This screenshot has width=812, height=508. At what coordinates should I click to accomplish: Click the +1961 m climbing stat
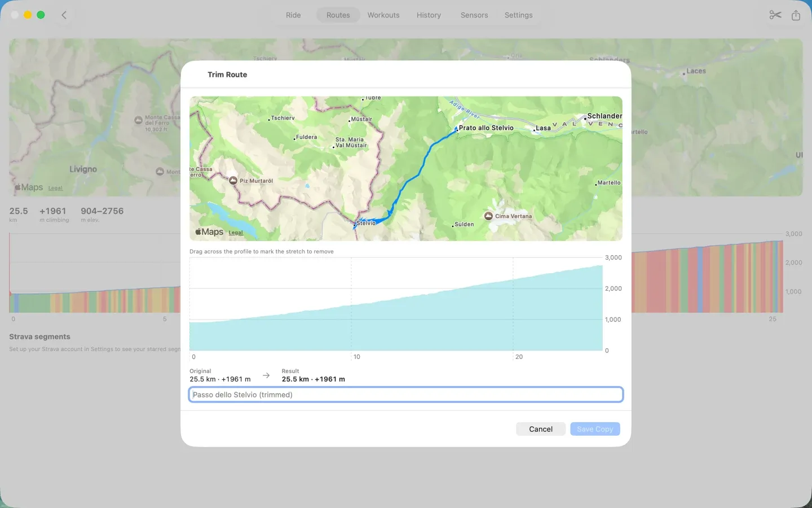pos(54,214)
